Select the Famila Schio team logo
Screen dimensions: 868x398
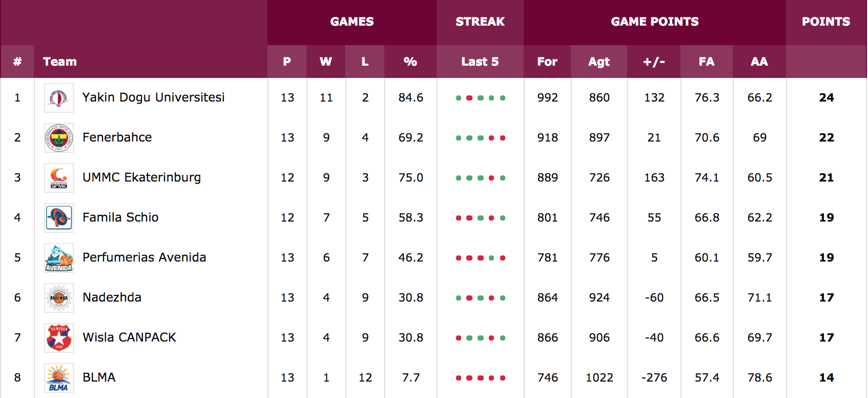point(59,218)
